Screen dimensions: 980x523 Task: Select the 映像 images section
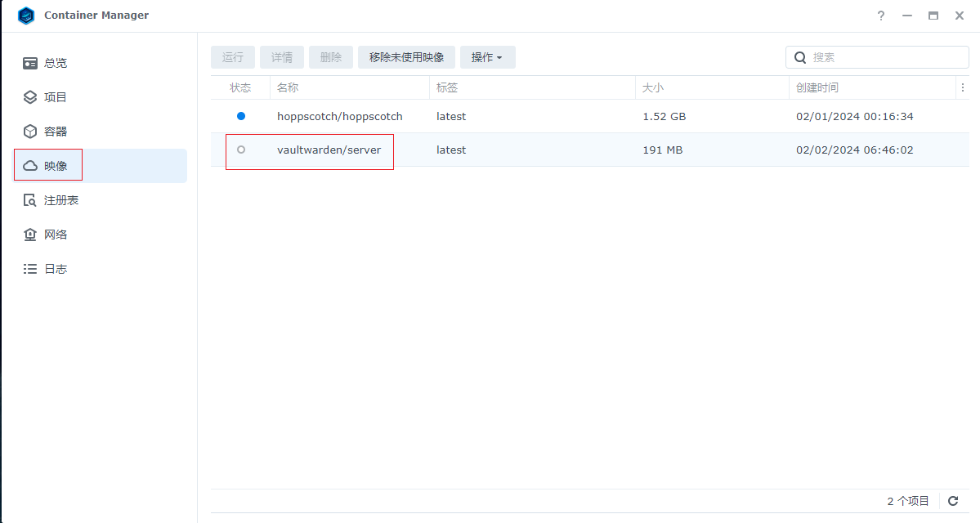(100, 166)
